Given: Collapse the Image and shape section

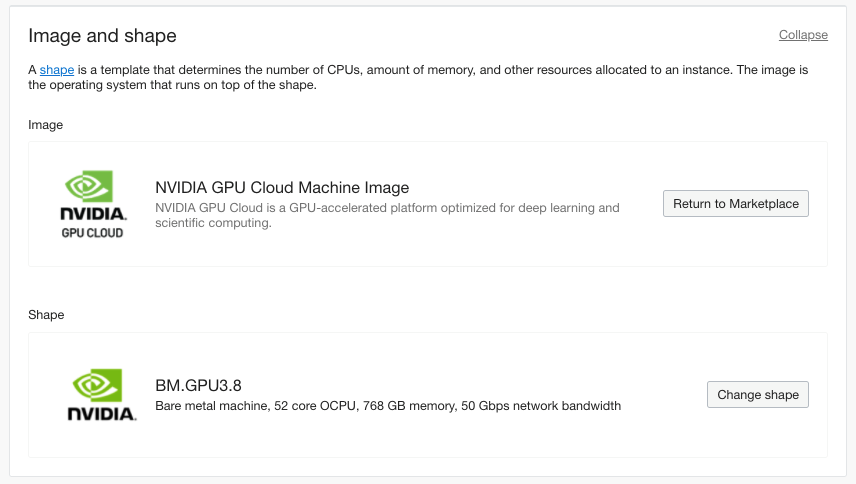Looking at the screenshot, I should (803, 35).
